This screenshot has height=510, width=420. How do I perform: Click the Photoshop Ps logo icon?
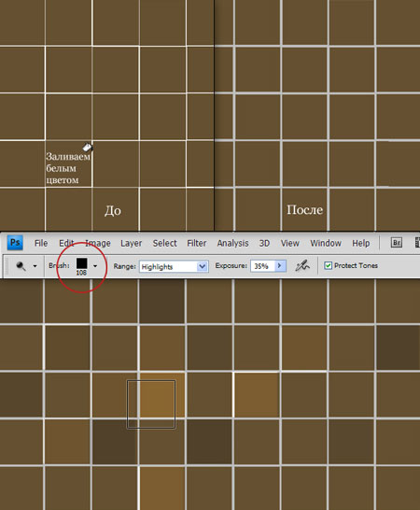pyautogui.click(x=15, y=243)
